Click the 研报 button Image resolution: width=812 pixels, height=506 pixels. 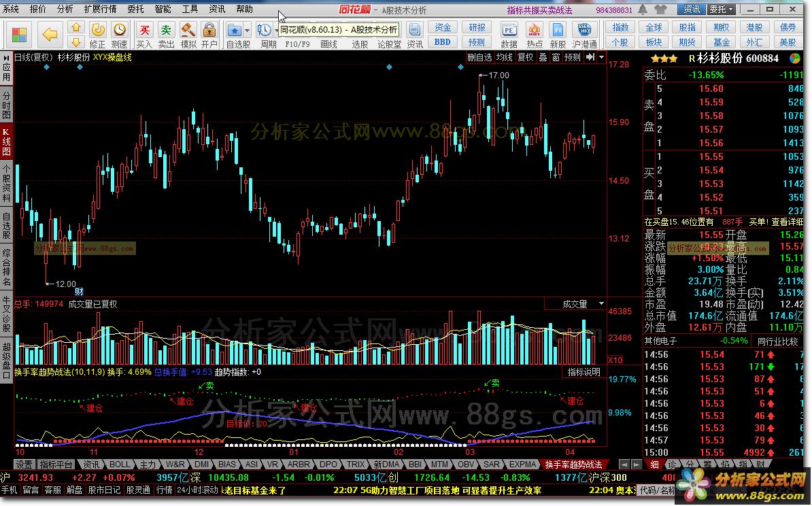477,28
